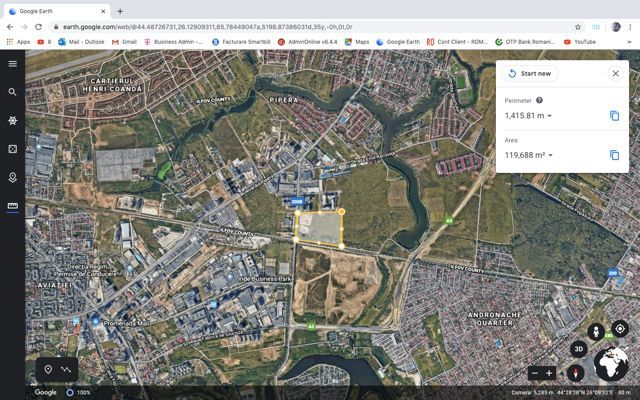Toggle the 3D view button
Screen dimensions: 640x400
point(578,348)
